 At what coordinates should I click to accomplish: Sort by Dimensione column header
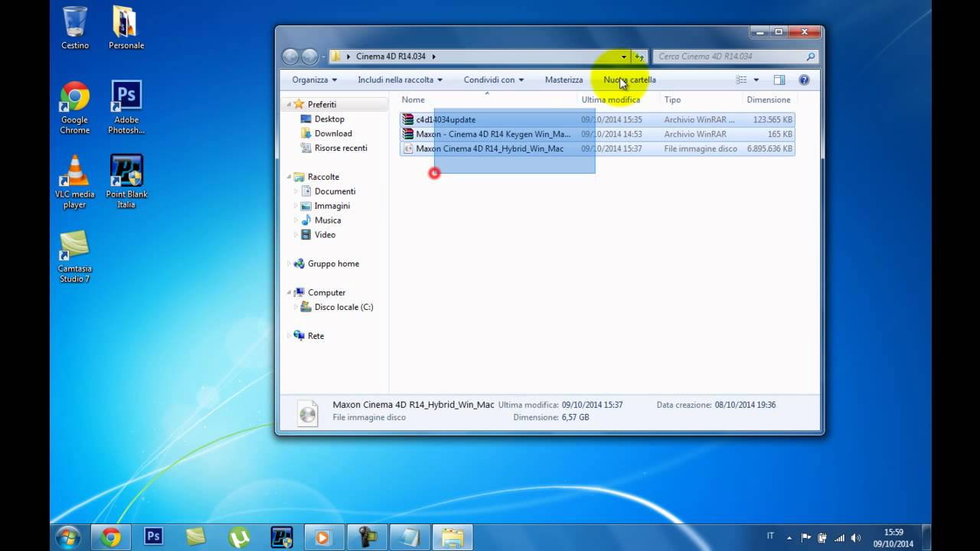(769, 99)
